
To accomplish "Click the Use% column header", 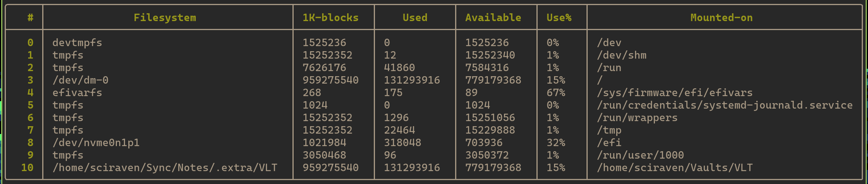I will pos(559,18).
